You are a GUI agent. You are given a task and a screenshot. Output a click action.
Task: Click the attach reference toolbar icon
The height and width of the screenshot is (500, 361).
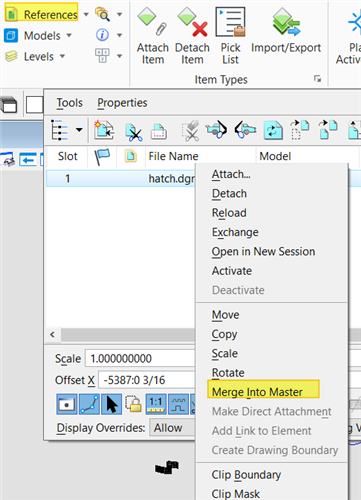(x=104, y=130)
